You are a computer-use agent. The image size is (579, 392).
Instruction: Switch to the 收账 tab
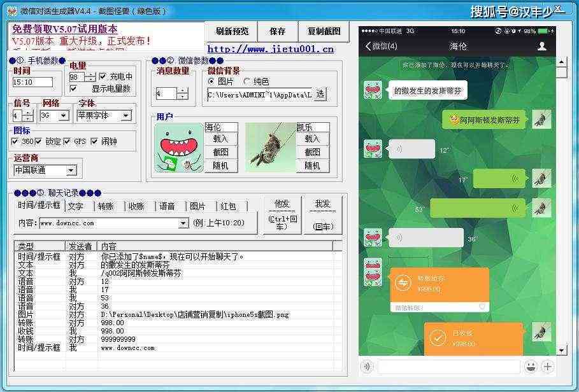click(x=136, y=206)
